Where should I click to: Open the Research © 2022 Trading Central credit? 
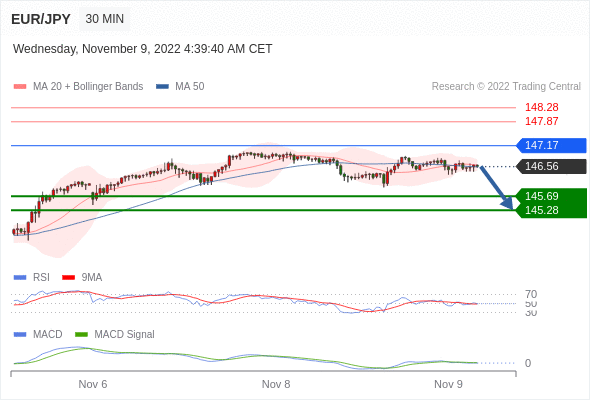(506, 87)
